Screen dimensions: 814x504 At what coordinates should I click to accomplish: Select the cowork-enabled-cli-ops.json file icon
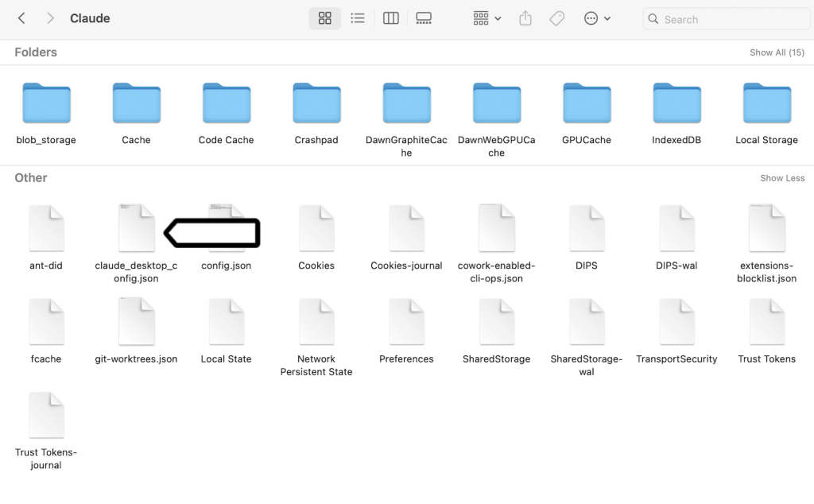497,228
